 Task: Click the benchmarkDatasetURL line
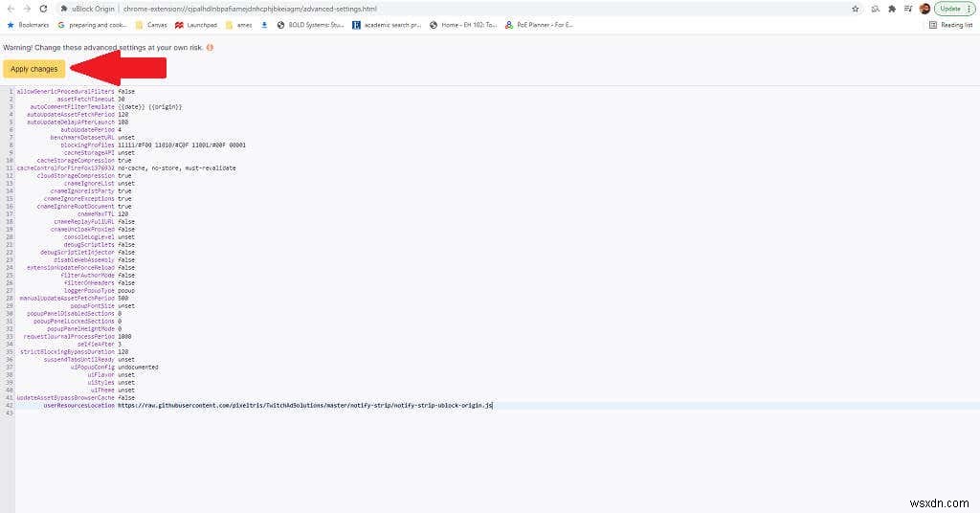pyautogui.click(x=93, y=138)
